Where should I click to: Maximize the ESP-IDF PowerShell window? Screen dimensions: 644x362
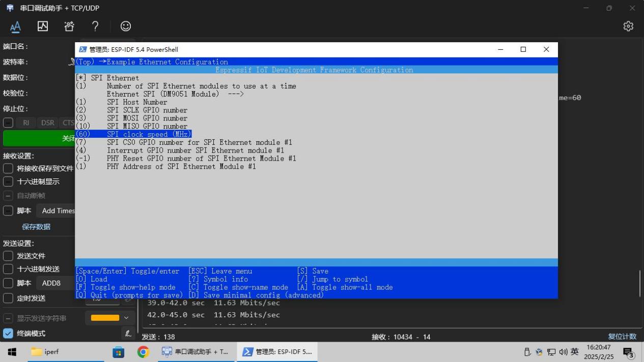523,49
